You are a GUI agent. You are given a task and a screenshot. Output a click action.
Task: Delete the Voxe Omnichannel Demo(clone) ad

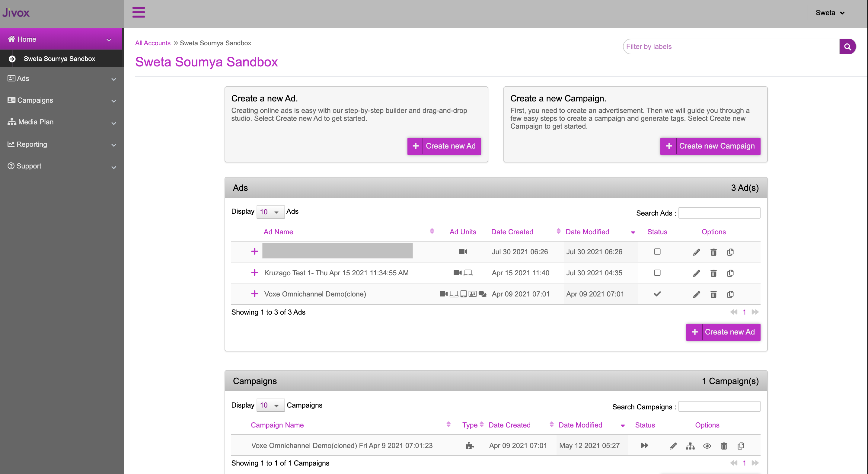pyautogui.click(x=713, y=294)
